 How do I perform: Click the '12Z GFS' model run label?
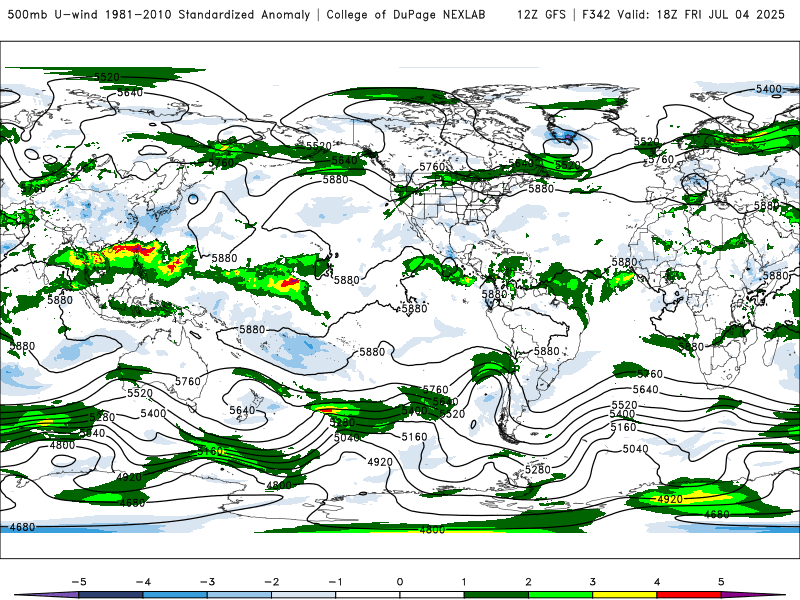pyautogui.click(x=541, y=15)
